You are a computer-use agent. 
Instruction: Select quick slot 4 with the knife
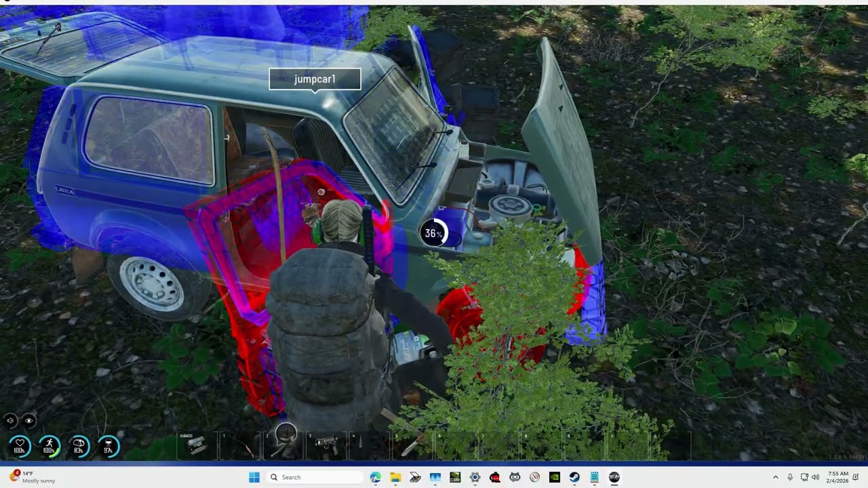pyautogui.click(x=371, y=445)
